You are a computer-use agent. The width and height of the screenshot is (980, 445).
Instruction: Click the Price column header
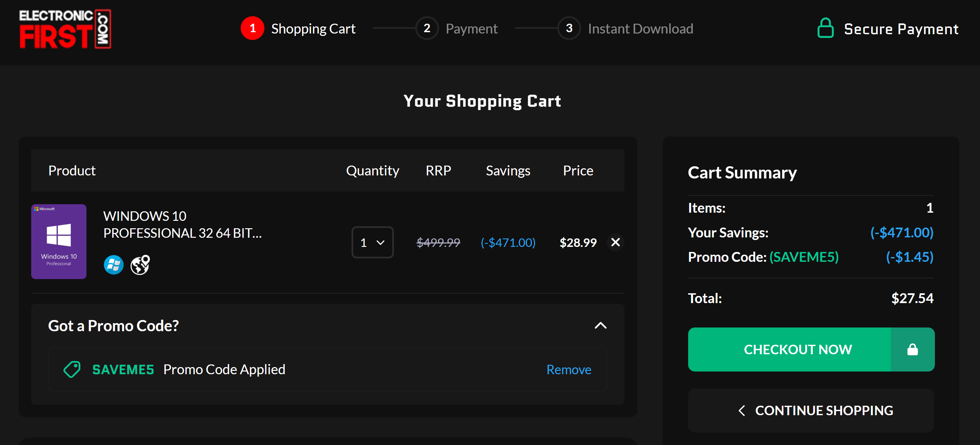point(578,171)
